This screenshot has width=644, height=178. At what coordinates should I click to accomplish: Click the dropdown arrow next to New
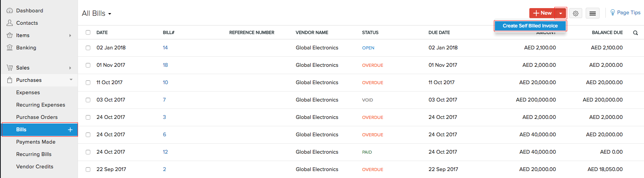pyautogui.click(x=561, y=13)
